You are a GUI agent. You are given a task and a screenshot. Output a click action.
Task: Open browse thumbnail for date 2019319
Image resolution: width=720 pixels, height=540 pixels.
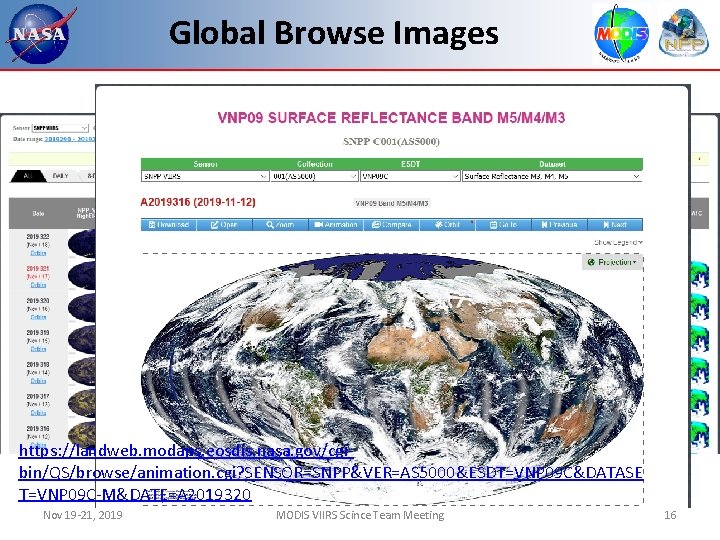[82, 340]
